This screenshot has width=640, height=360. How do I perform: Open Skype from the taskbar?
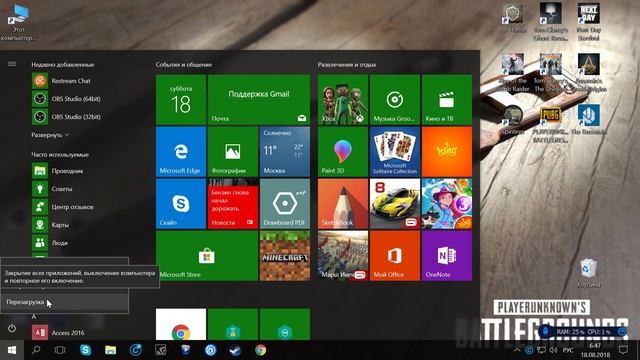click(x=85, y=350)
